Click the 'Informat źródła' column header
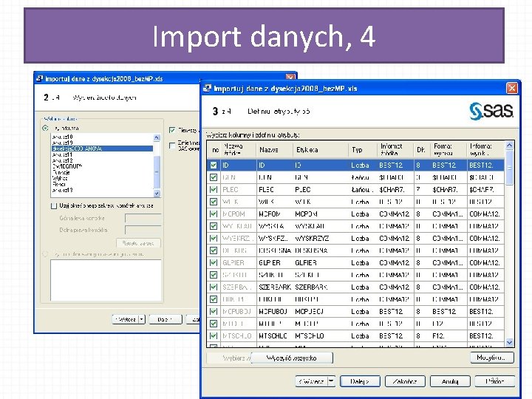Screen dimensions: 532x399 coord(395,149)
